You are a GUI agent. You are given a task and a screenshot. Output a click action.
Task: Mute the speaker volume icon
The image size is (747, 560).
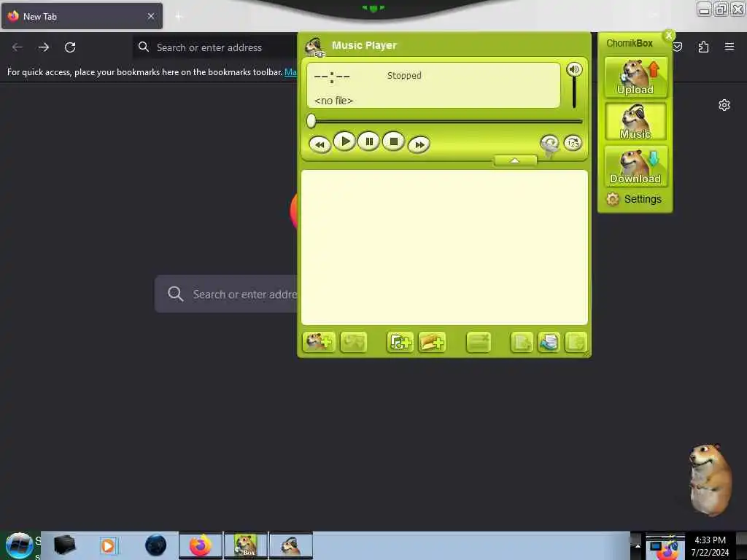click(574, 69)
